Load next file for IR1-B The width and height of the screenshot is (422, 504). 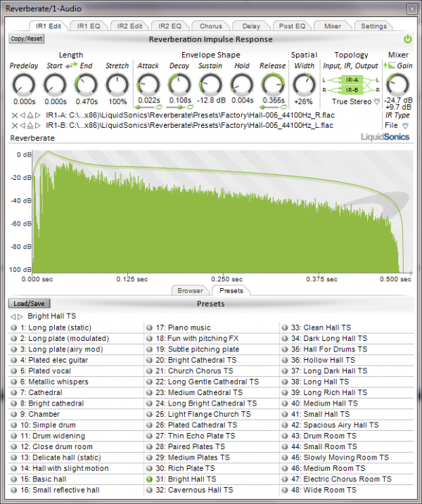(38, 125)
